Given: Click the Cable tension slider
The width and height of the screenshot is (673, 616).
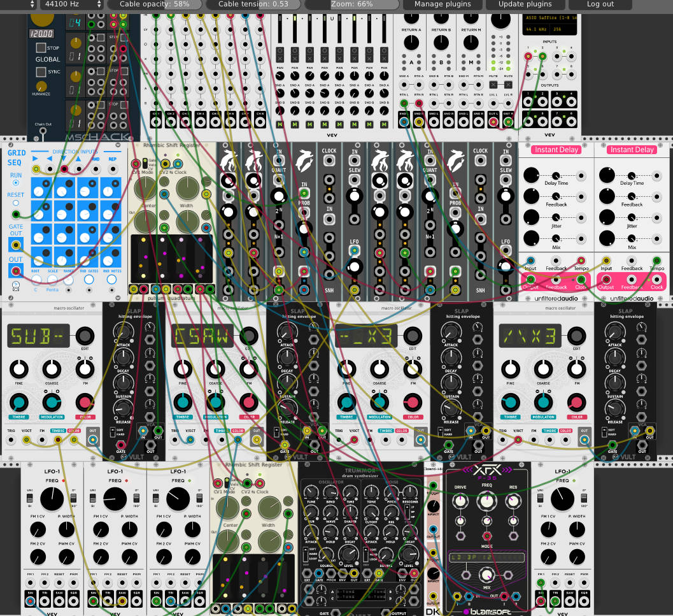Looking at the screenshot, I should pyautogui.click(x=253, y=4).
